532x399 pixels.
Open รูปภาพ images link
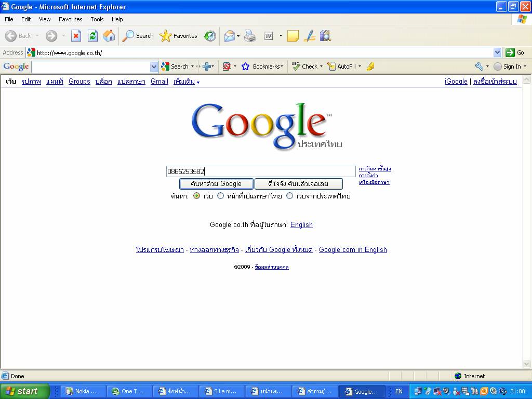[x=31, y=82]
